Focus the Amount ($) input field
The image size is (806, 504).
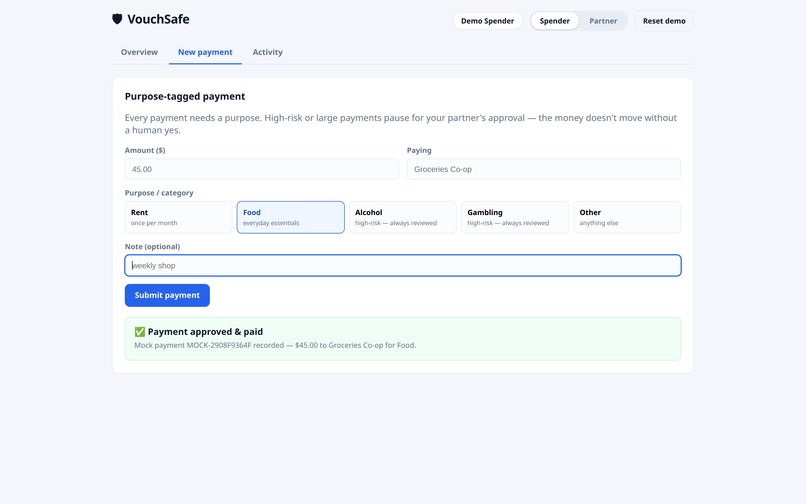262,169
